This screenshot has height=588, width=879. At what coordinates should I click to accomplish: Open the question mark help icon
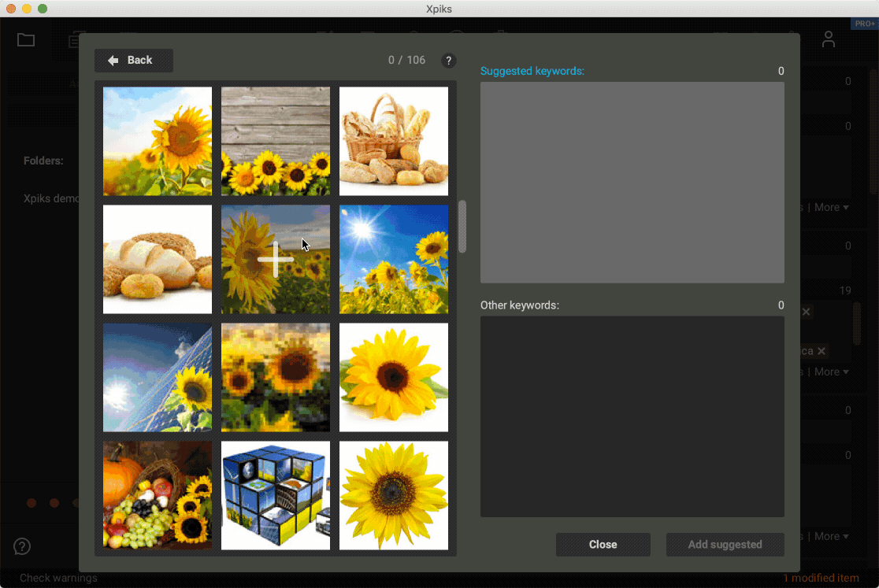point(448,61)
